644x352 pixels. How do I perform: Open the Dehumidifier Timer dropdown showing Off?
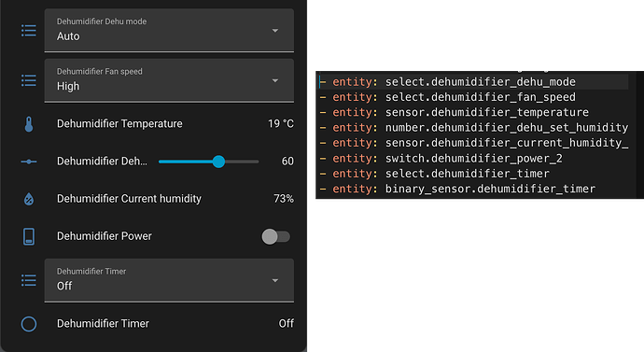tap(169, 280)
